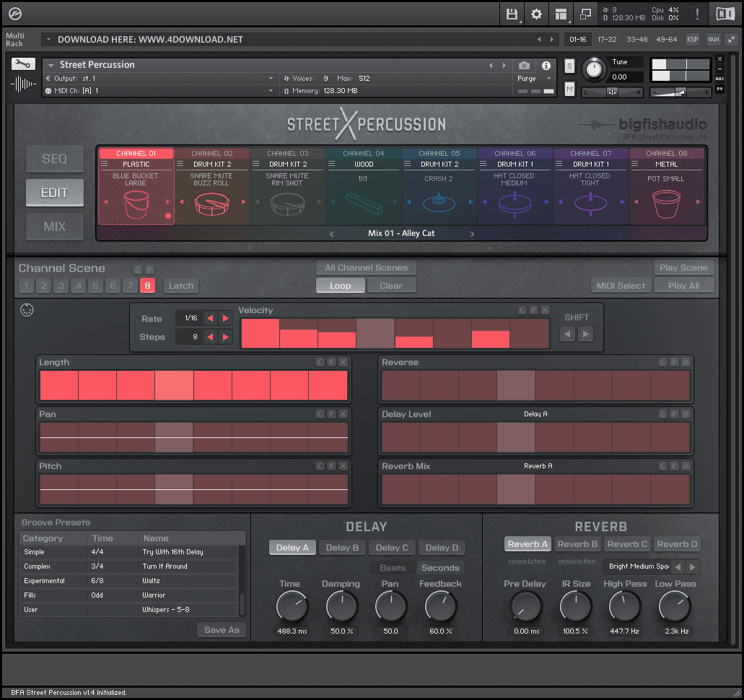Screen dimensions: 744x700
Task: Open KSP script button
Action: coord(692,40)
